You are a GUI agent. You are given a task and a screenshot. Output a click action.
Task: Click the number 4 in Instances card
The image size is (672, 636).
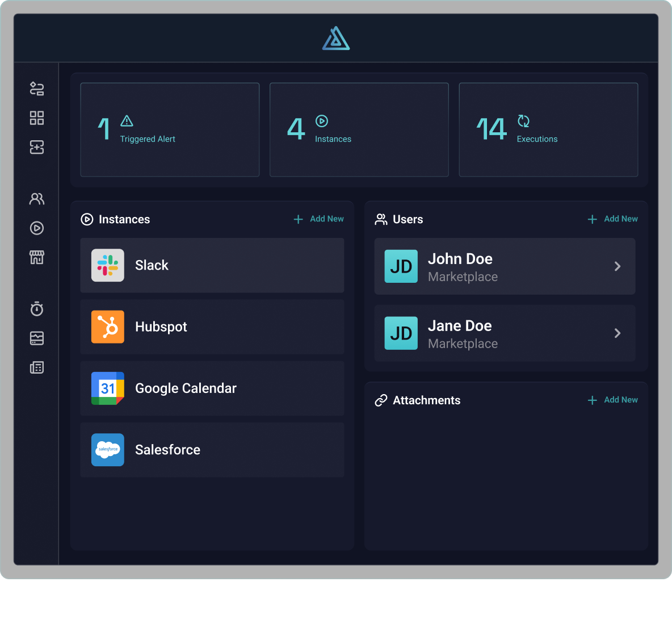click(296, 129)
